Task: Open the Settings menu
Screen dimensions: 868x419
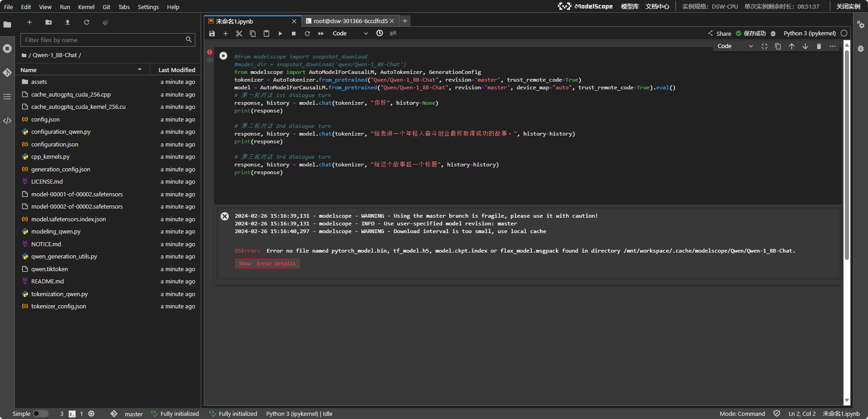Action: pos(148,7)
